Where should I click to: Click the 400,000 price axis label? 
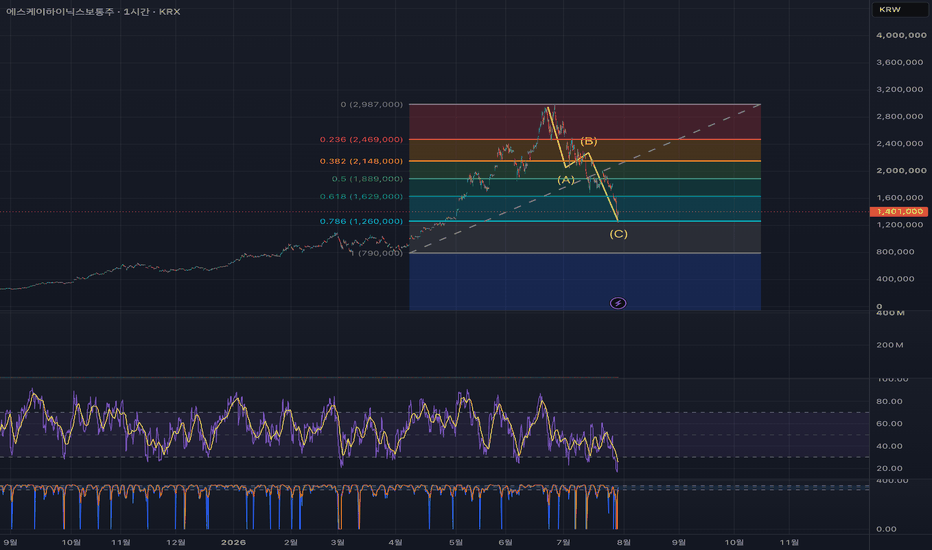click(895, 278)
